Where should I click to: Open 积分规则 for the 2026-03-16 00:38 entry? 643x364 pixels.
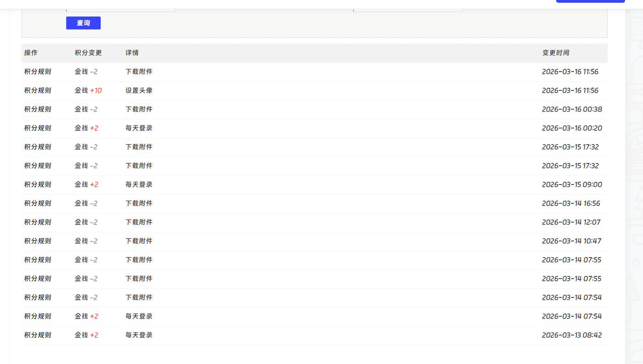point(38,109)
